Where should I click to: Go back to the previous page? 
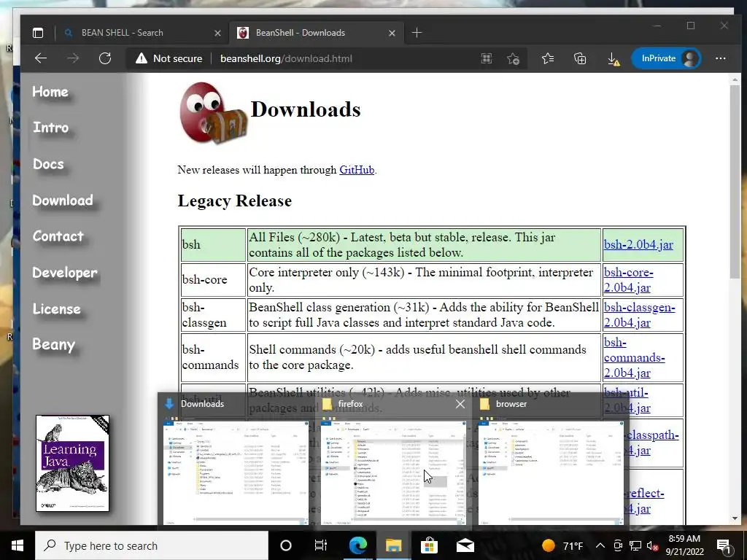41,58
